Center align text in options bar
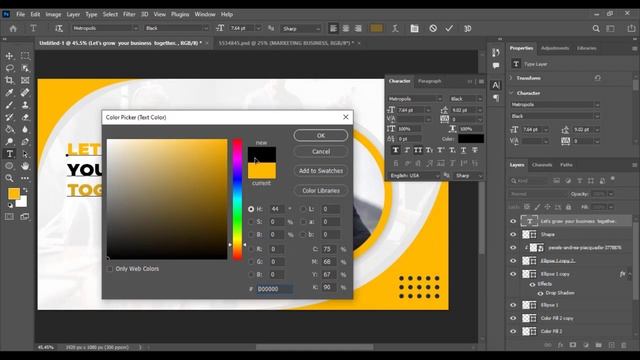Image resolution: width=640 pixels, height=360 pixels. (x=346, y=28)
